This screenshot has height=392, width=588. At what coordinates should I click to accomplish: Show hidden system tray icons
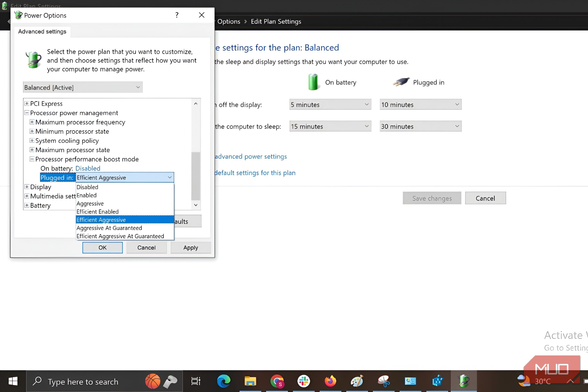coord(570,381)
